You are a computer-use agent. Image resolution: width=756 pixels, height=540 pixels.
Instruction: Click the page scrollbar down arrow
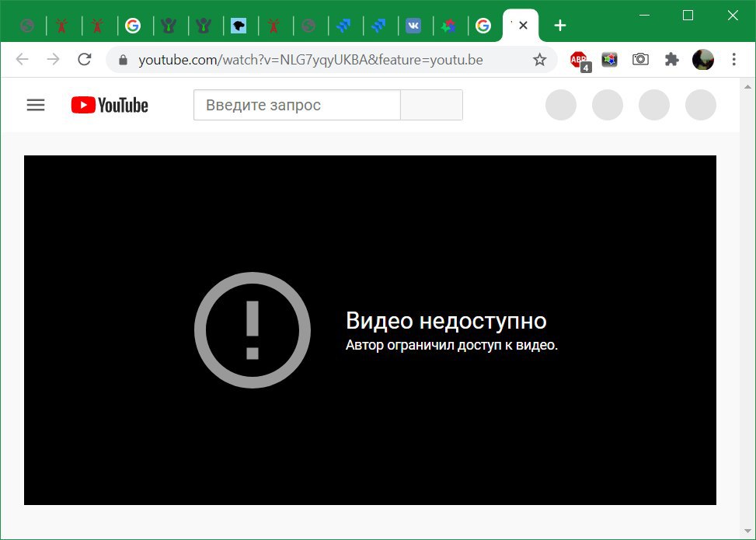[x=747, y=531]
